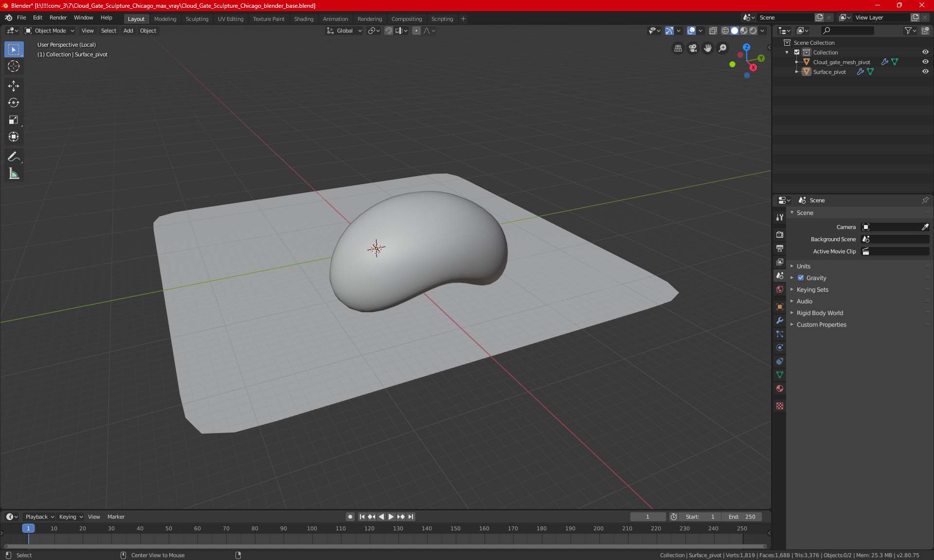
Task: Switch to the Shading workspace tab
Action: pos(304,19)
